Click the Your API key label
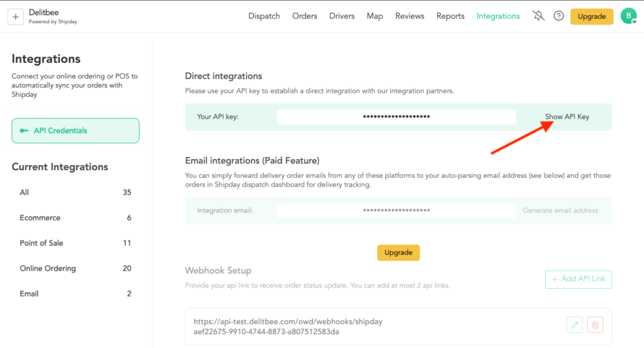Screen dimensions: 644x348 (218, 117)
